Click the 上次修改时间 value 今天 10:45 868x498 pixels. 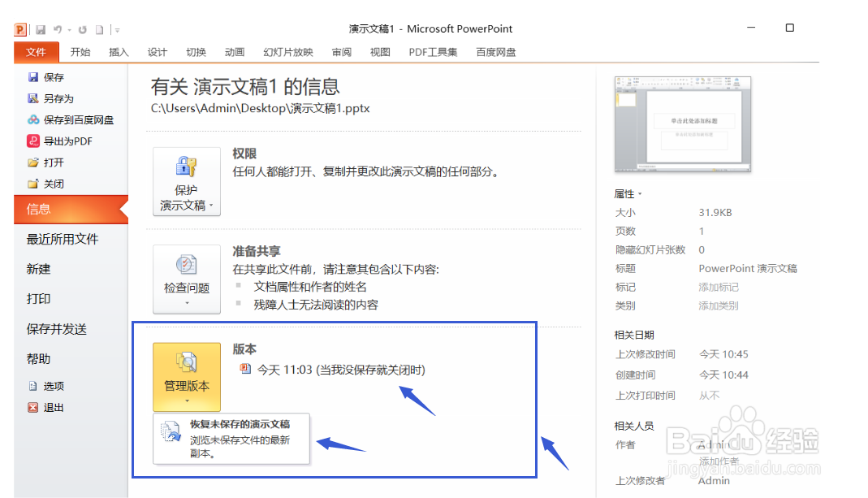pos(723,354)
